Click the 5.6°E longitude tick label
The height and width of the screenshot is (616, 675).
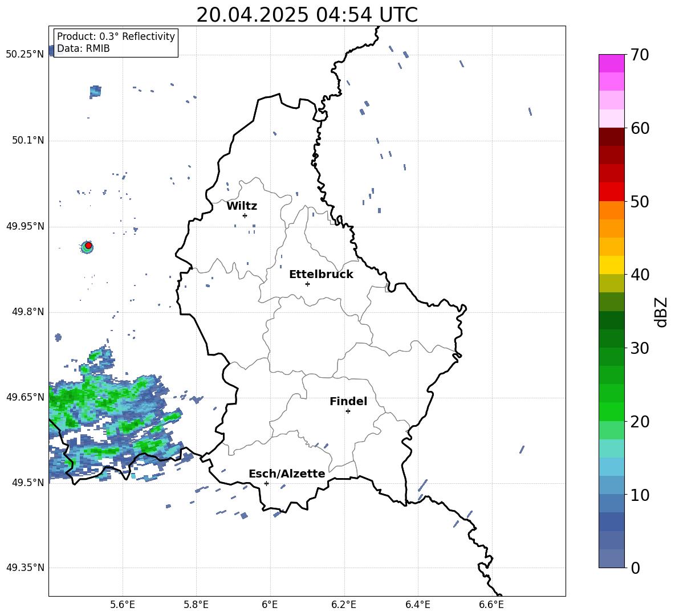click(x=123, y=605)
